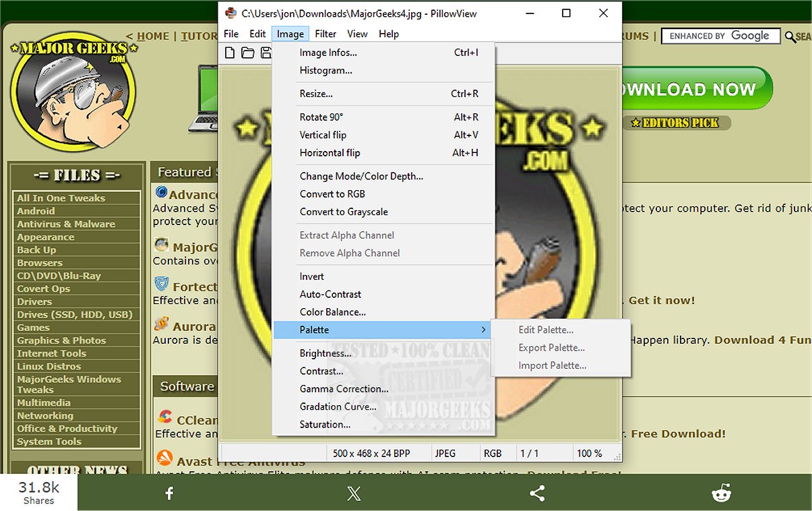Image resolution: width=812 pixels, height=511 pixels.
Task: Open Drives (SSD, HDD, USB) category
Action: click(75, 315)
